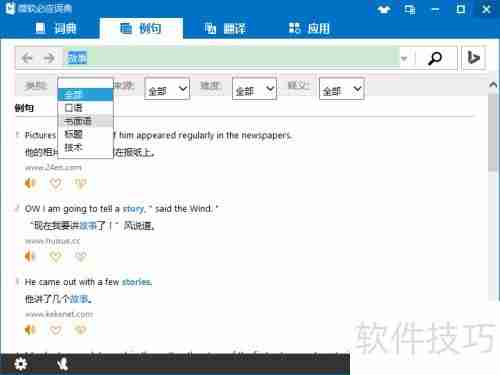Viewport: 500px width, 375px height.
Task: Like the 'said the Wind' sentence
Action: click(55, 256)
